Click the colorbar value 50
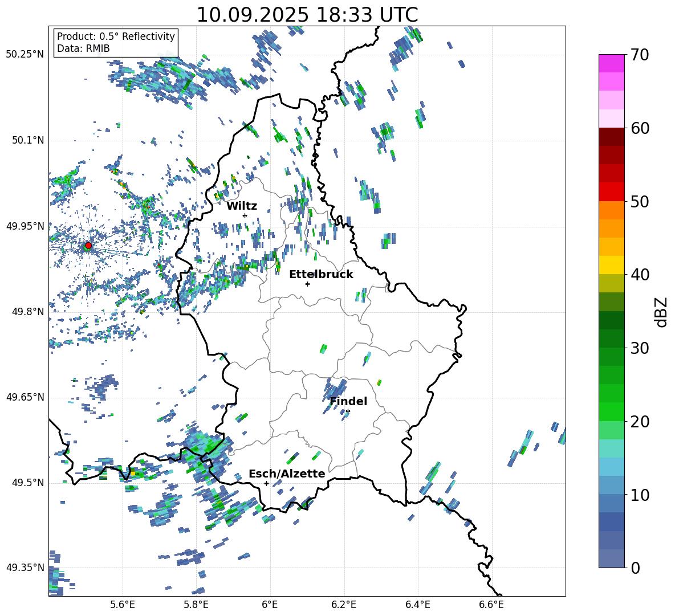 pyautogui.click(x=640, y=201)
